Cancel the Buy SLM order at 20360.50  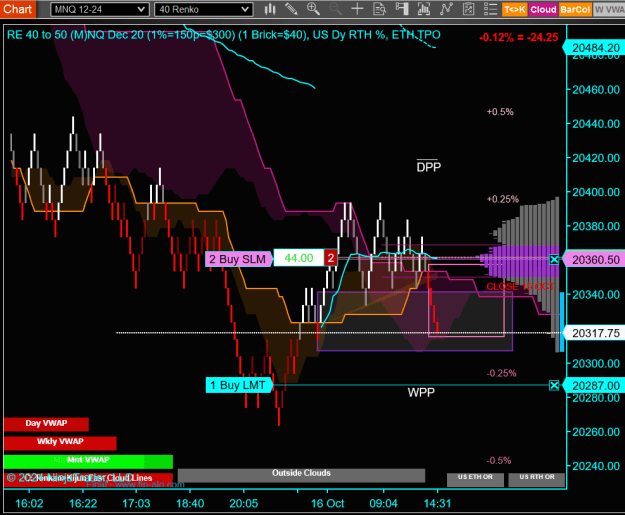(554, 260)
